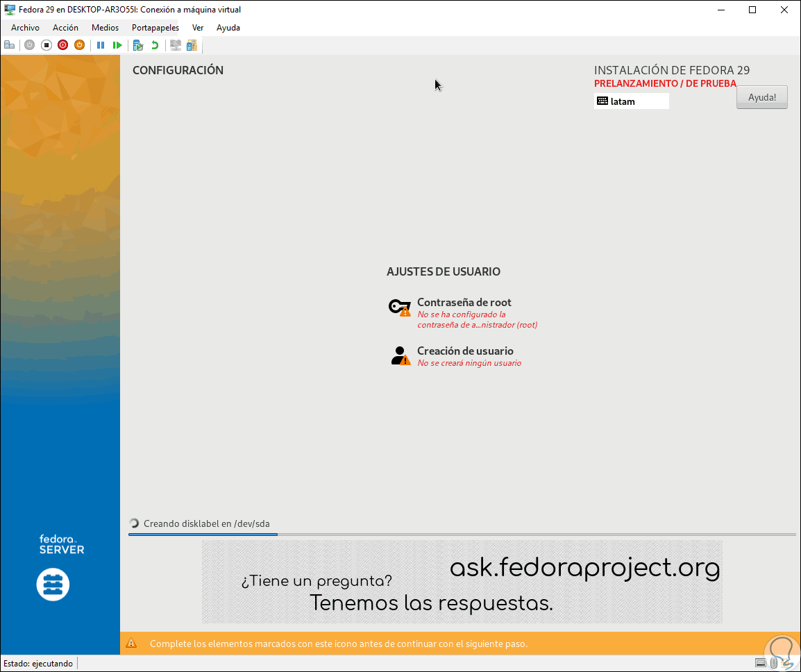
Task: Click the green Reset/Resume play icon
Action: 117,45
